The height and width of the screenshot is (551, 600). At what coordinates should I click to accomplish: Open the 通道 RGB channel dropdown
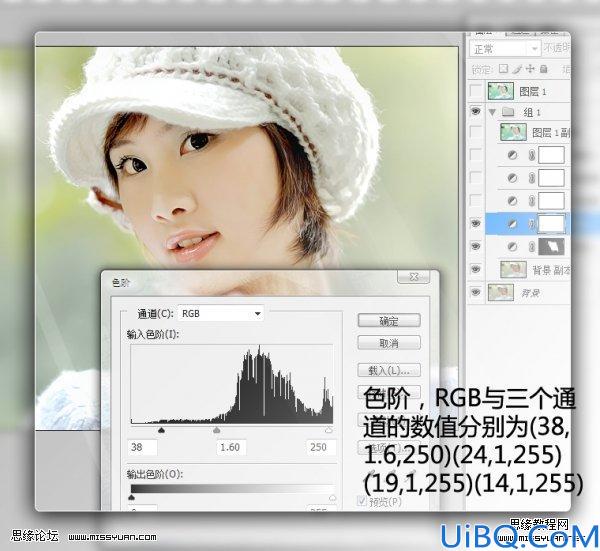221,314
